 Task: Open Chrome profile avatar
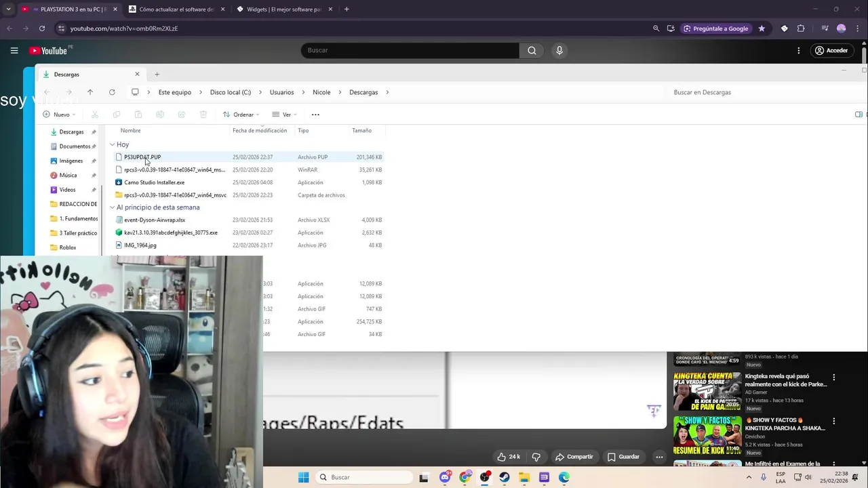pyautogui.click(x=842, y=28)
